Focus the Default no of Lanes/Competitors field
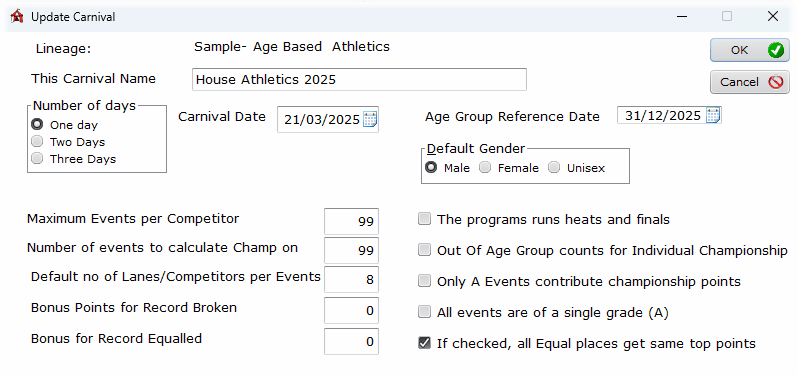The image size is (797, 379). [351, 279]
